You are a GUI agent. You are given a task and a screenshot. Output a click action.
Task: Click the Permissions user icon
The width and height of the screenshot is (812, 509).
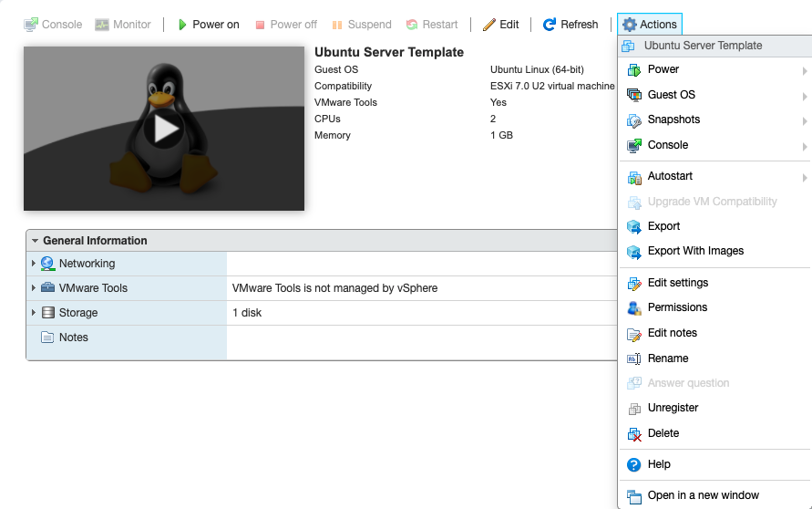[x=634, y=308]
